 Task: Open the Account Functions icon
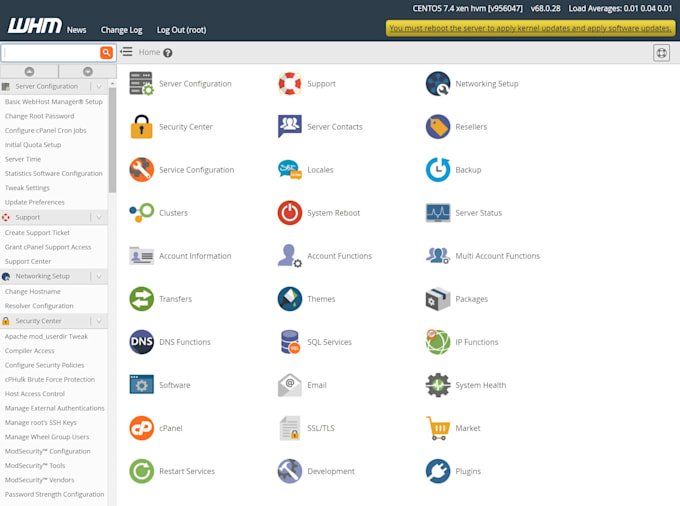[x=290, y=256]
